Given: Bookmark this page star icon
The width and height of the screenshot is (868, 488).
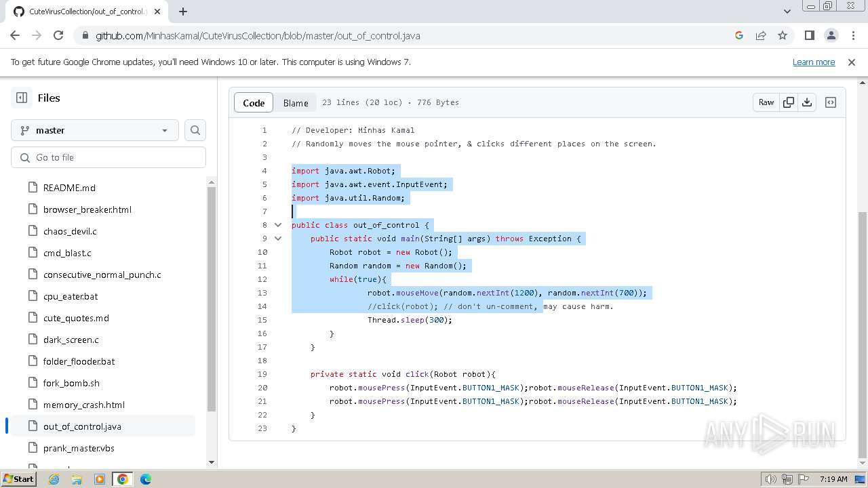Looking at the screenshot, I should click(x=783, y=35).
